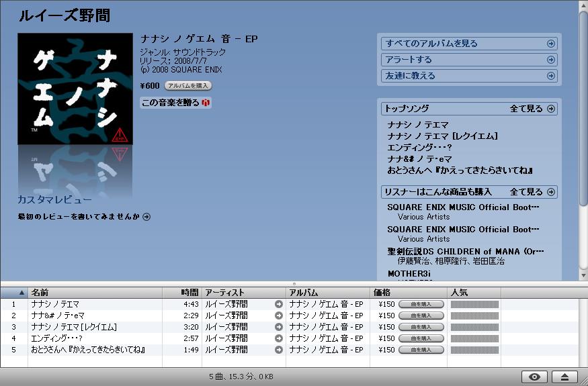The image size is (588, 386).
Task: Open top song エンディング･･･? in sidebar
Action: (x=419, y=148)
